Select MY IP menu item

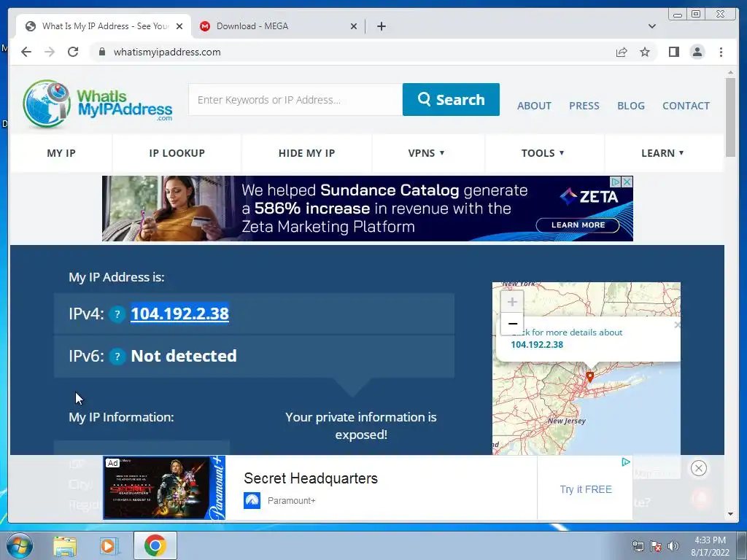[61, 153]
